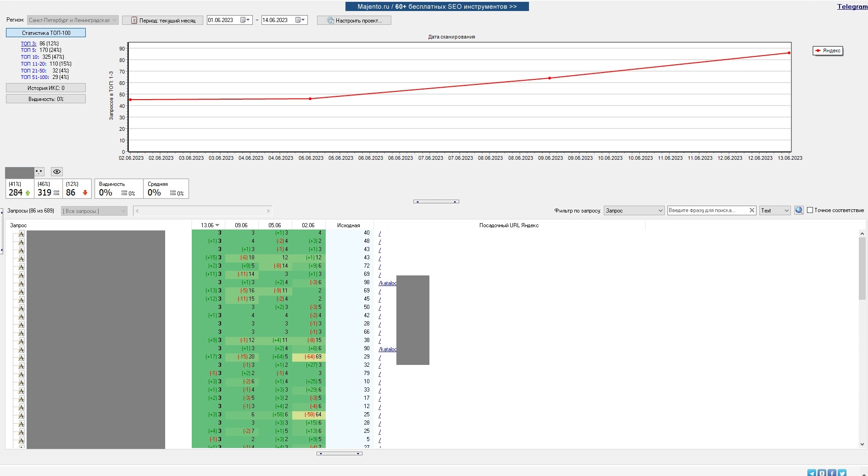
Task: Open the Telegram share icon in the bottom bar
Action: coord(812,473)
